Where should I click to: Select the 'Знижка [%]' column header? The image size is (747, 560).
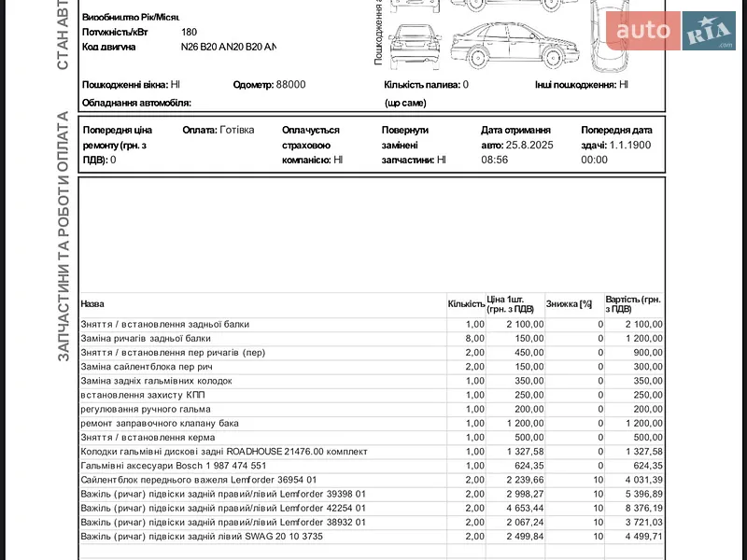(569, 304)
